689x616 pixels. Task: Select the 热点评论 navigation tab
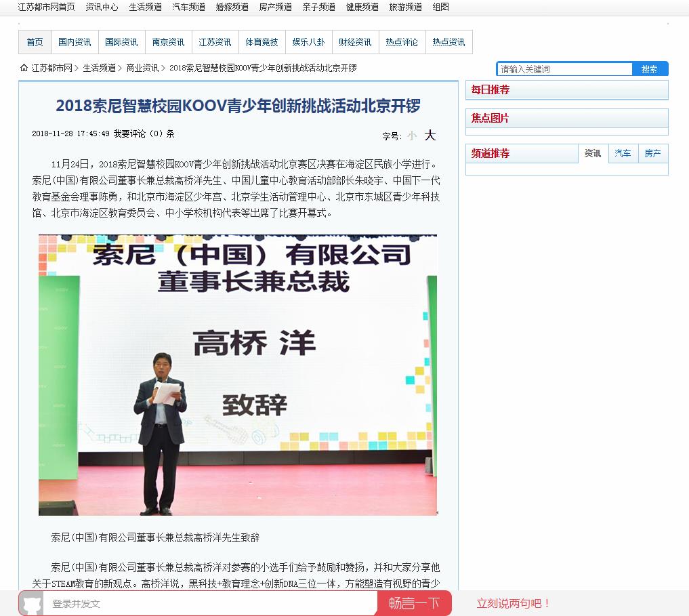402,42
